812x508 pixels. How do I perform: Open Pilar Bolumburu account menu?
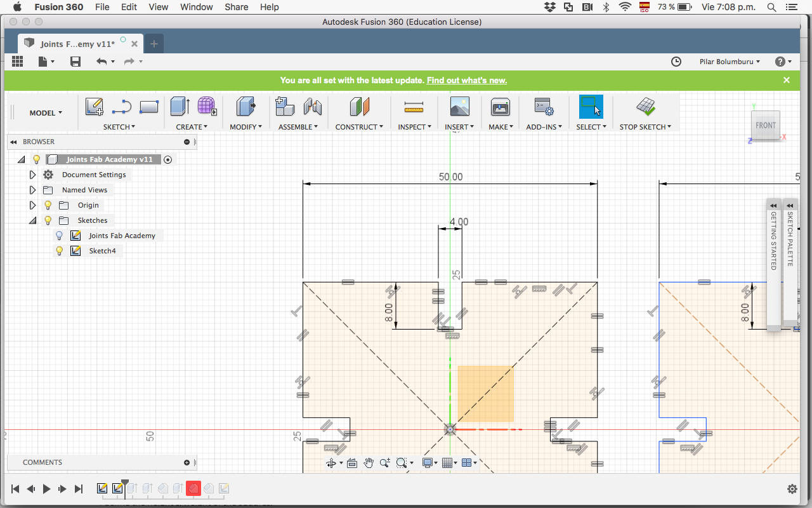730,62
